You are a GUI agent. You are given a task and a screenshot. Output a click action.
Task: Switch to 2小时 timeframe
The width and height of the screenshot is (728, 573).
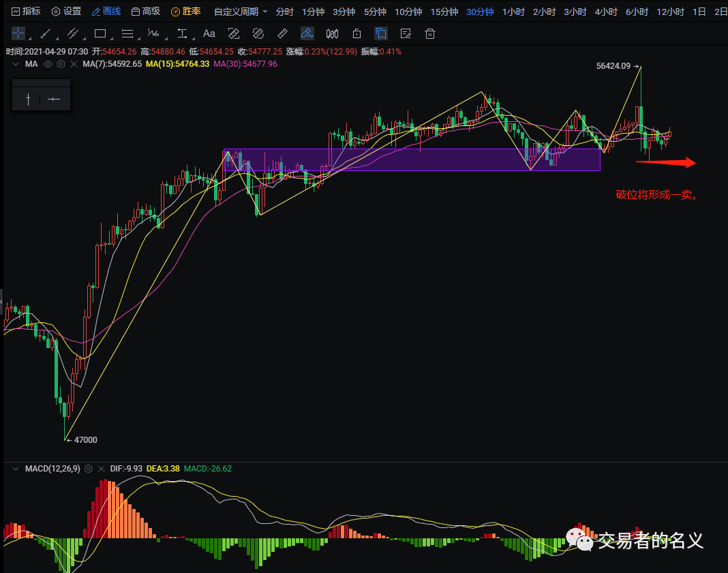544,12
